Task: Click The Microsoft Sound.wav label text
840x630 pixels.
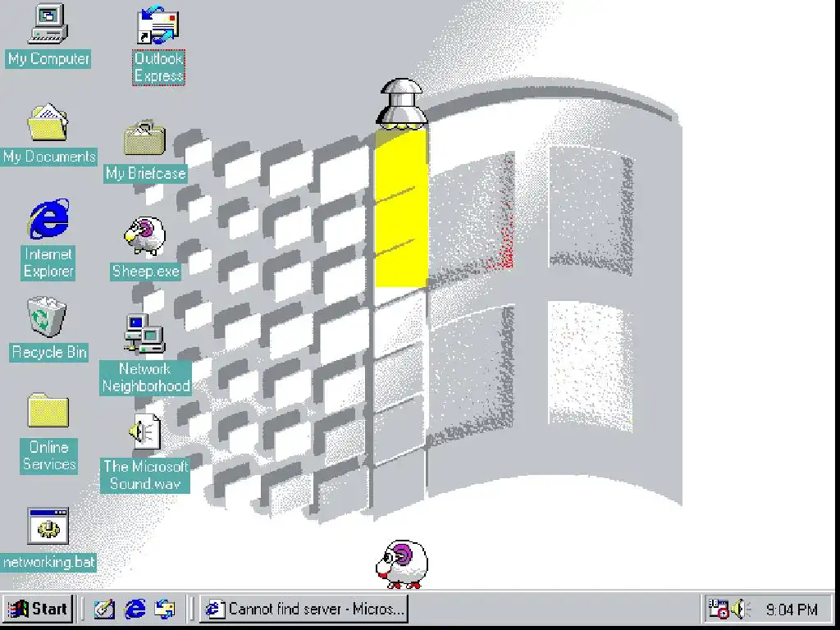Action: (x=145, y=475)
